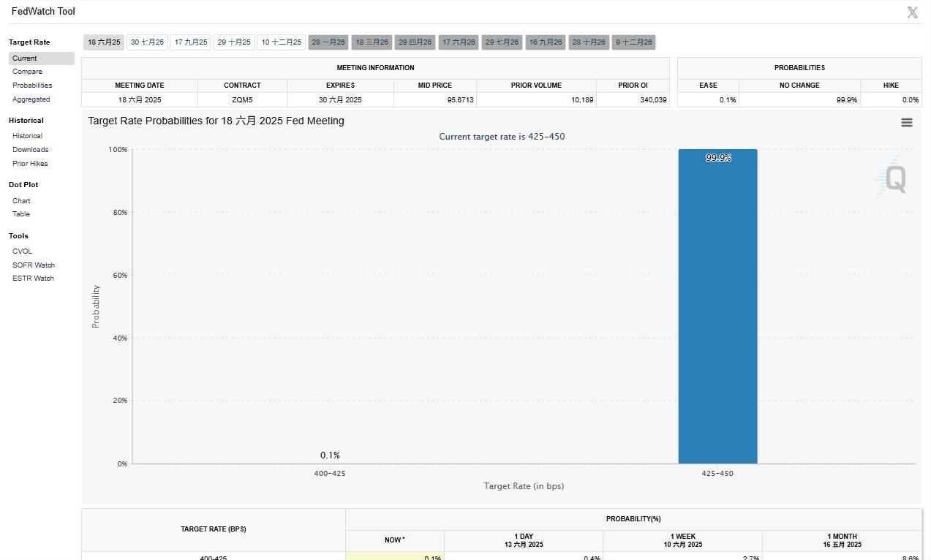Open the Dot Plot Table link
The width and height of the screenshot is (931, 560).
(21, 214)
